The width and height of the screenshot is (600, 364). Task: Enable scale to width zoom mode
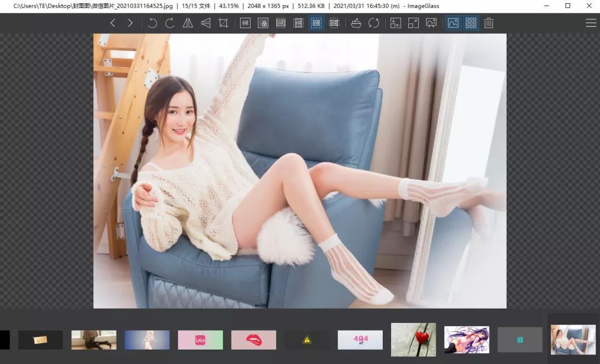[x=281, y=23]
